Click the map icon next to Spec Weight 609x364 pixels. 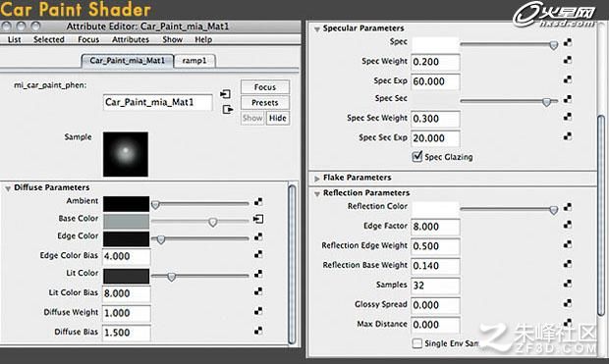(568, 60)
